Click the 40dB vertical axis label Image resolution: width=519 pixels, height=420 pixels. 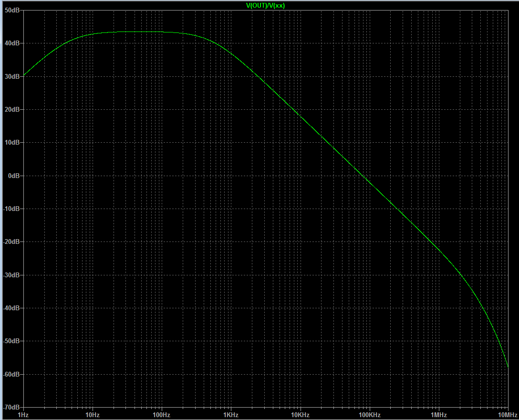(x=12, y=43)
